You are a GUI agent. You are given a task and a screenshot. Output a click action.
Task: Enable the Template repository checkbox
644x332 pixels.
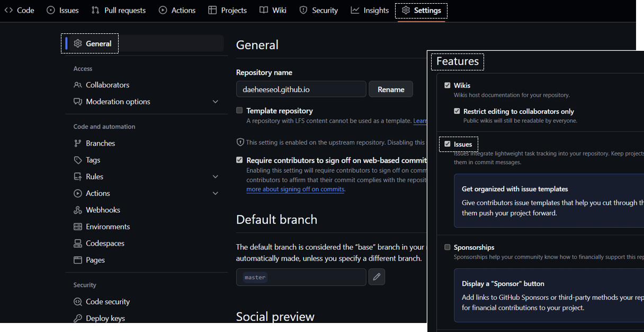pyautogui.click(x=239, y=110)
